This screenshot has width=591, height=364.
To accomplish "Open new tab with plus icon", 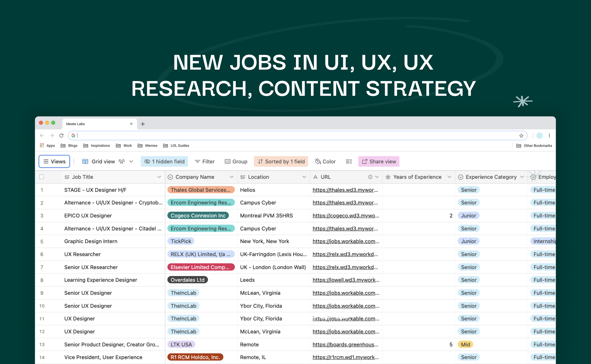I will click(143, 124).
